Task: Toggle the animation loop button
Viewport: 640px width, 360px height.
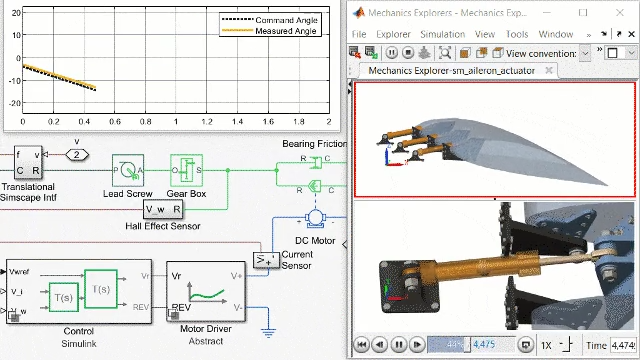Action: click(526, 345)
